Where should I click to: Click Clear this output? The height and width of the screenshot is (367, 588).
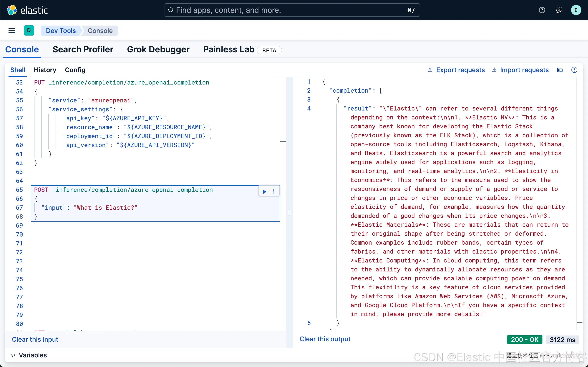(x=325, y=339)
